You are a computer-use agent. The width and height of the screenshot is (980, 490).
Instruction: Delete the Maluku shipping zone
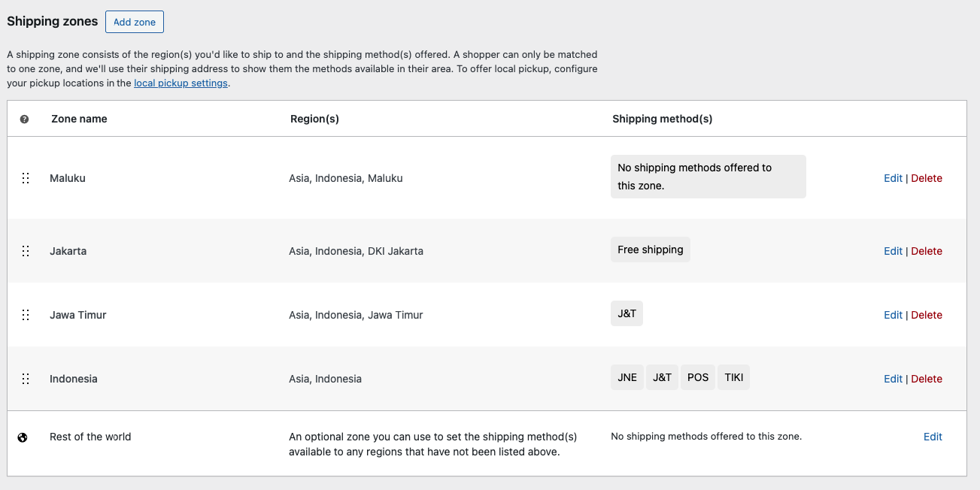(927, 178)
